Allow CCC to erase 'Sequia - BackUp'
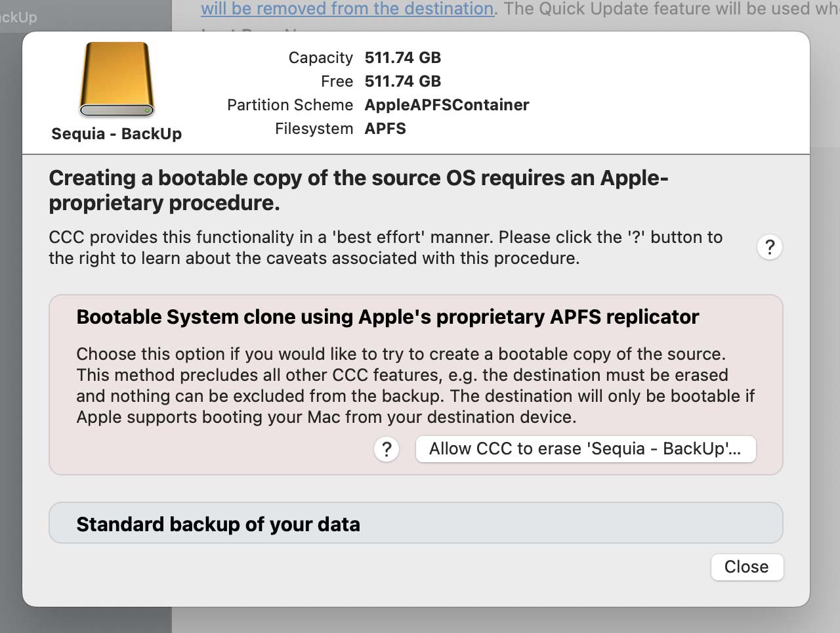The width and height of the screenshot is (840, 633). [x=585, y=449]
